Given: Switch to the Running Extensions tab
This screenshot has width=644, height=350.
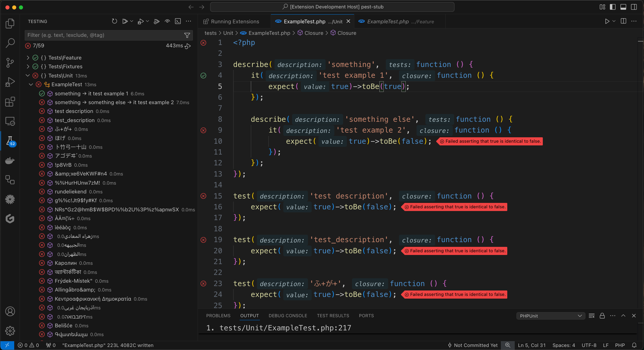Looking at the screenshot, I should [234, 21].
